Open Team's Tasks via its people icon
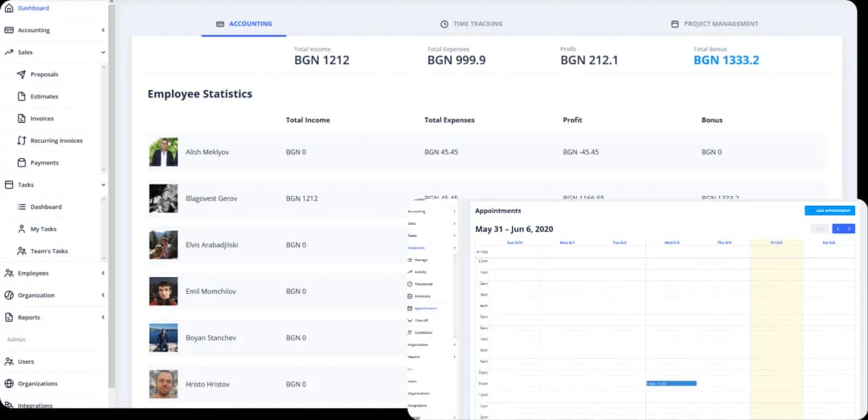This screenshot has height=420, width=868. point(22,251)
